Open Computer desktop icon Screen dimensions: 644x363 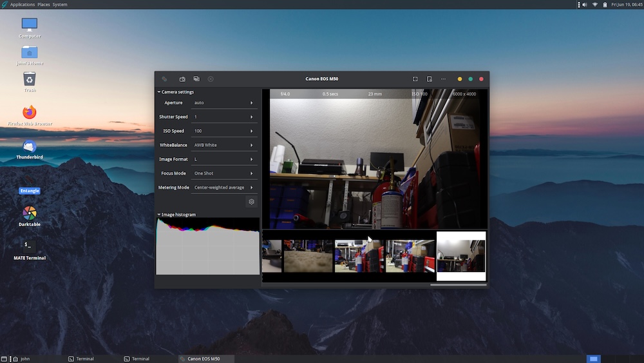[x=30, y=28]
